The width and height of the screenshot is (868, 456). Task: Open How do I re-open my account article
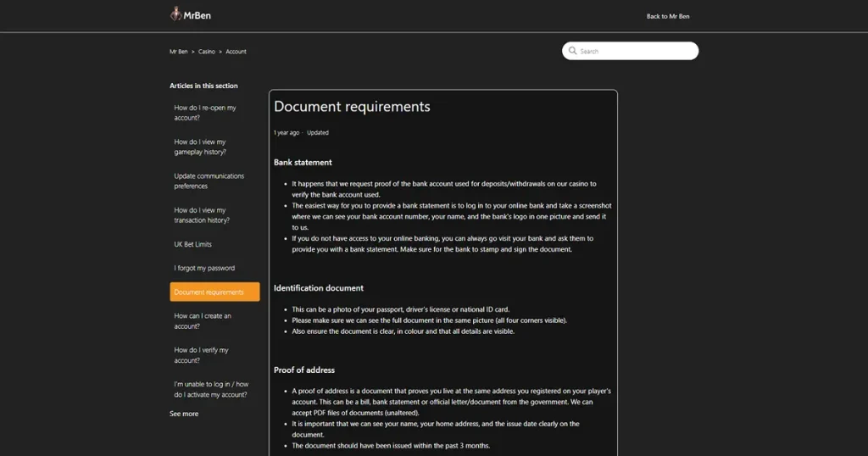[205, 113]
